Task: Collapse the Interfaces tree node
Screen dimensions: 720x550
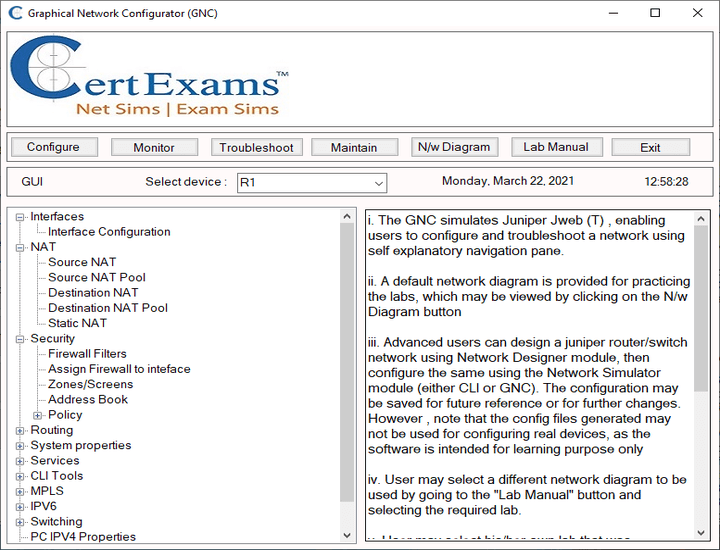Action: (x=20, y=217)
